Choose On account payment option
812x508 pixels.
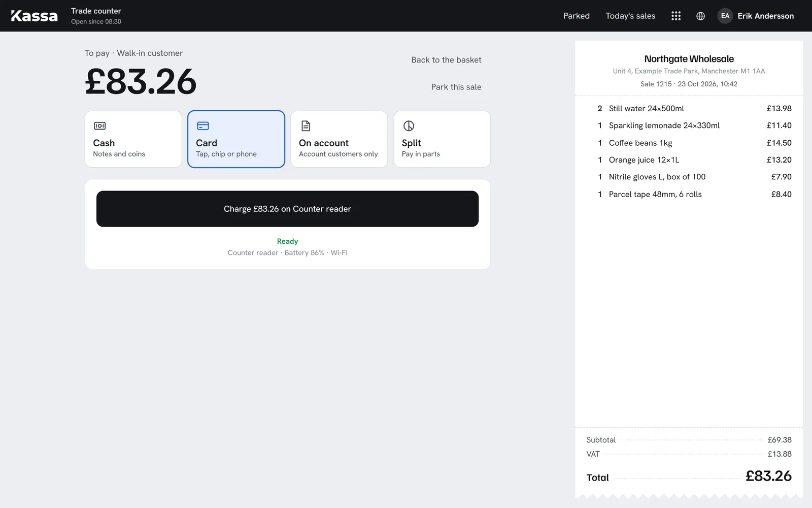[x=339, y=139]
